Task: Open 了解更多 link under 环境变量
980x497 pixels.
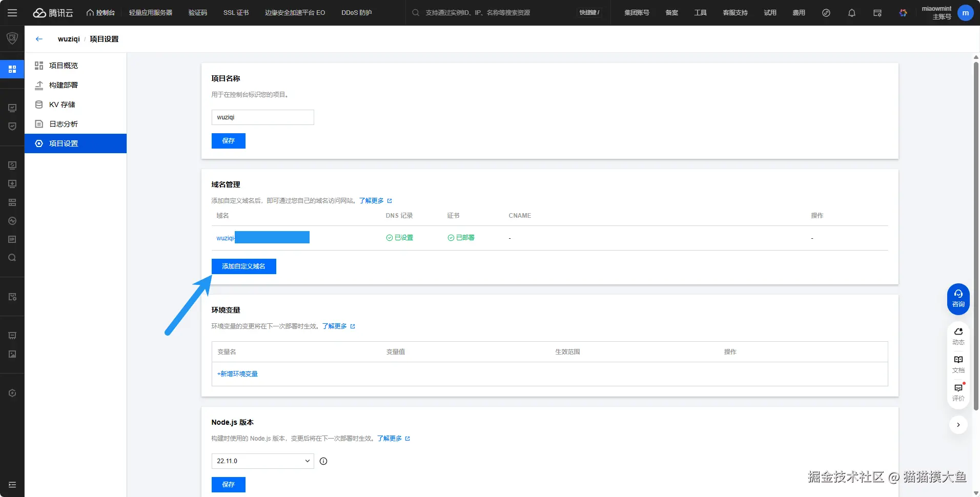Action: [338, 326]
